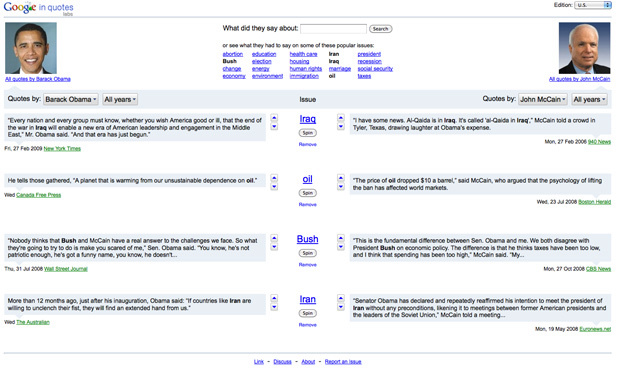
Task: Click the down arrow beside Obama's Iran quote
Action: (274, 307)
